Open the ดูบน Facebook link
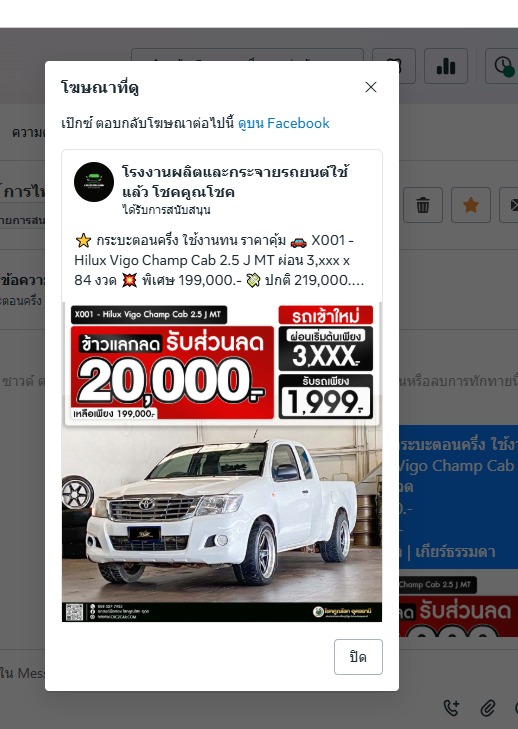The width and height of the screenshot is (518, 729). pyautogui.click(x=284, y=123)
